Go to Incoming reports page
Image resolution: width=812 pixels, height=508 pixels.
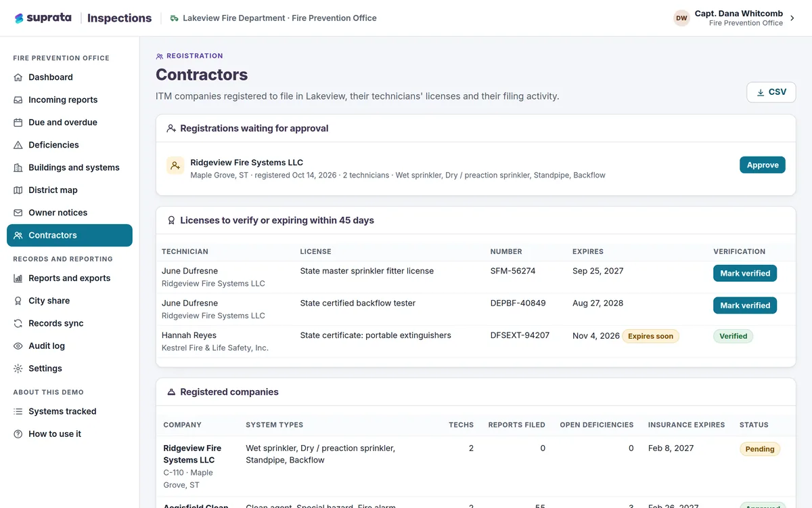click(70, 100)
